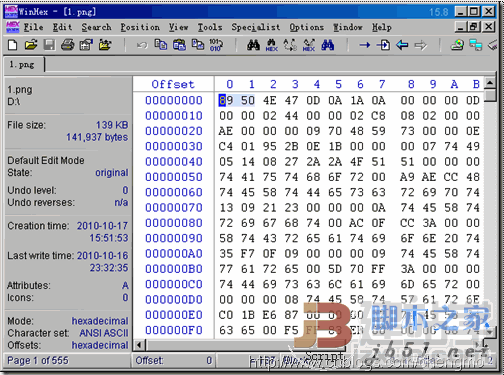504x375 pixels.
Task: Click the Last write time '2010-10-16' value
Action: point(102,256)
